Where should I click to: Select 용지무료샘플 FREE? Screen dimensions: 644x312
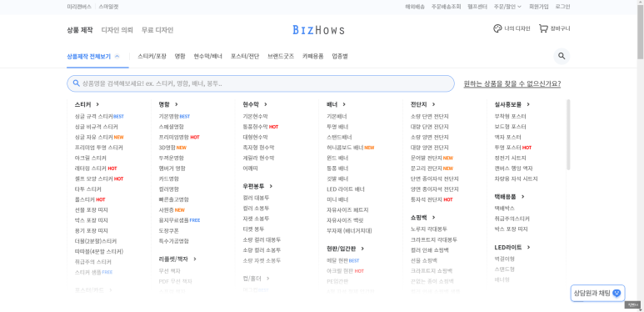(x=179, y=220)
